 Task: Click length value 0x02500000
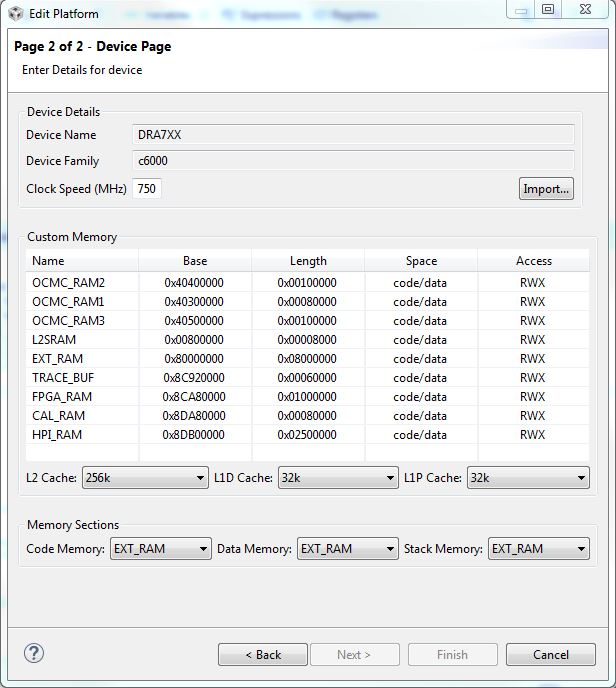coord(307,435)
